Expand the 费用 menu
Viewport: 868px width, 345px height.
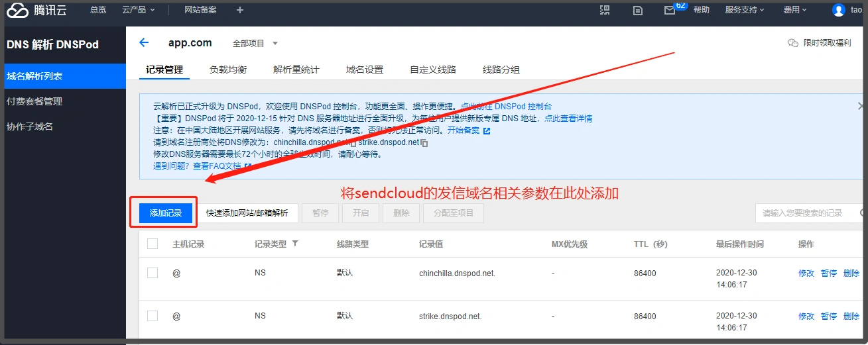tap(795, 10)
